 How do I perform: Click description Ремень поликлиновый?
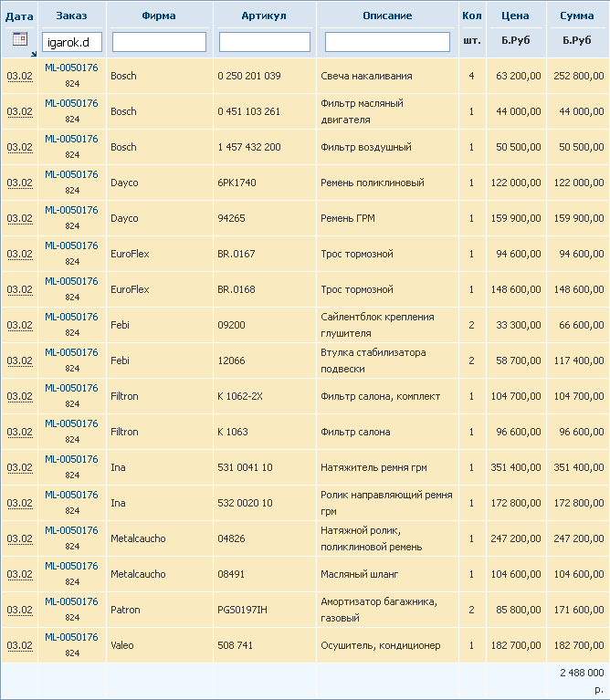click(x=373, y=183)
